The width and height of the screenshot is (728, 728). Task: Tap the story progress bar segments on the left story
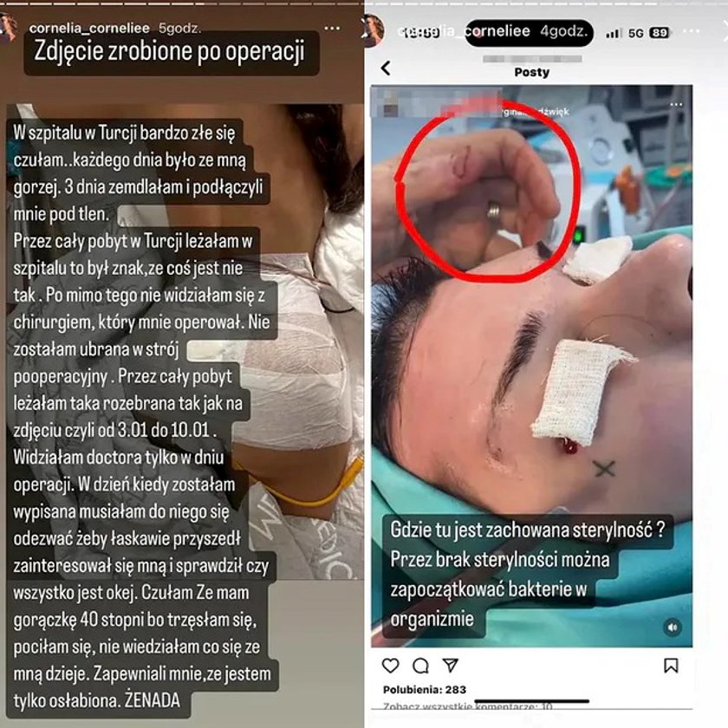click(x=182, y=3)
